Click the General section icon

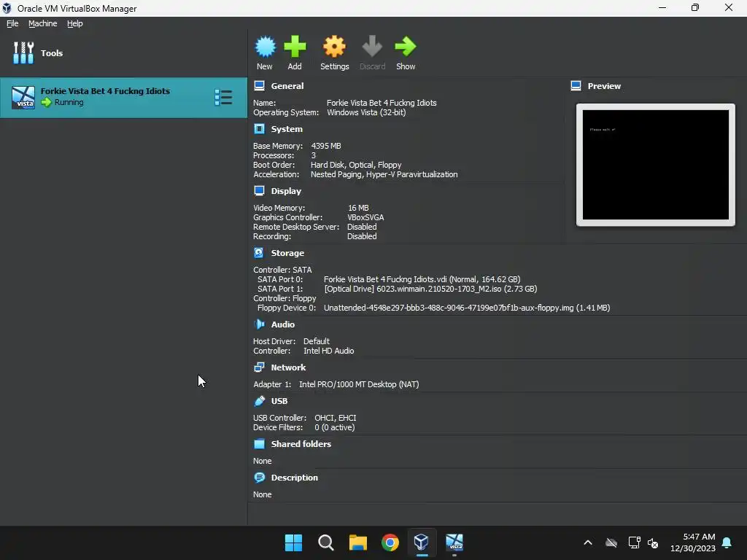click(259, 86)
